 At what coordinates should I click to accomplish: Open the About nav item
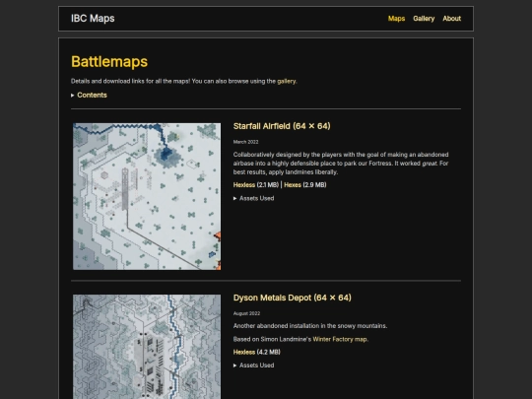[451, 19]
